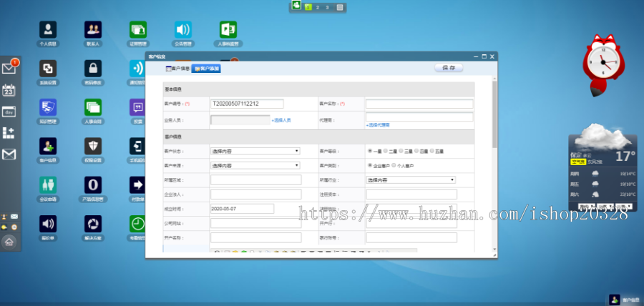Open the 报价单 speaker icon
The image size is (644, 306).
coord(48,224)
